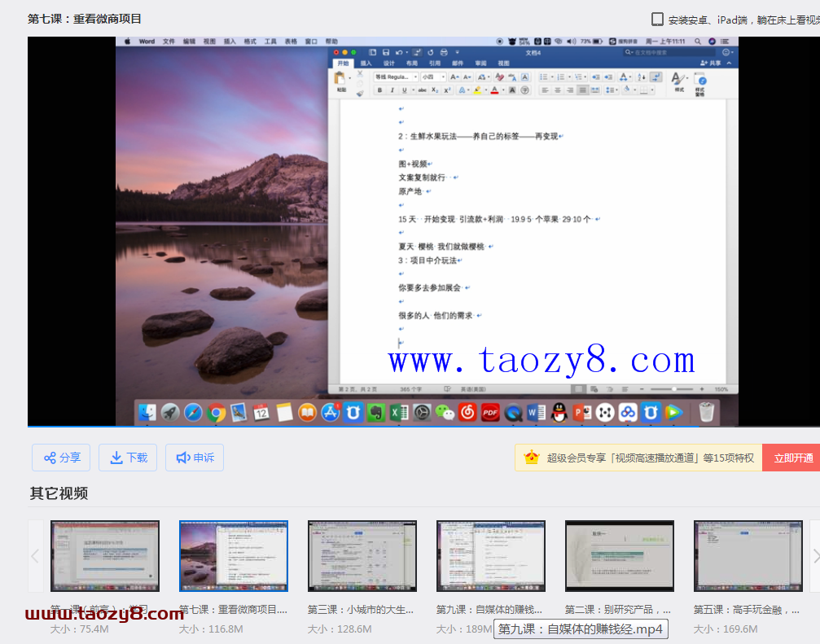Click the WeChat icon in the Dock
Screen dimensions: 820x644
click(445, 413)
